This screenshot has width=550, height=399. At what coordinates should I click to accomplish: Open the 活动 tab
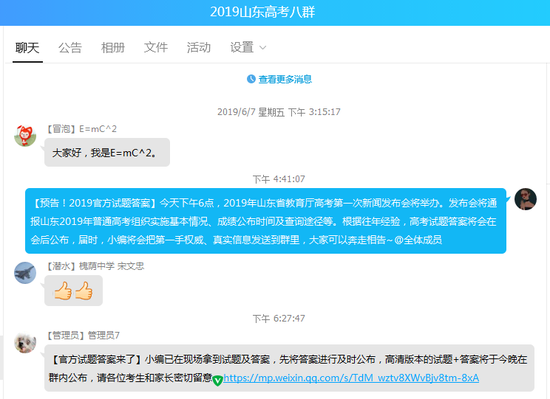pos(199,47)
